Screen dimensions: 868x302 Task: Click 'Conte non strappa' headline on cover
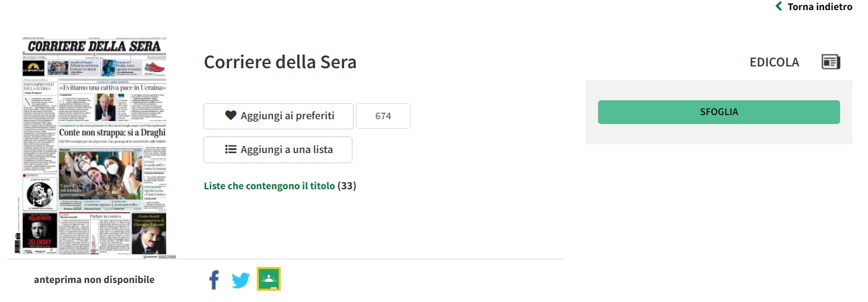(x=112, y=132)
